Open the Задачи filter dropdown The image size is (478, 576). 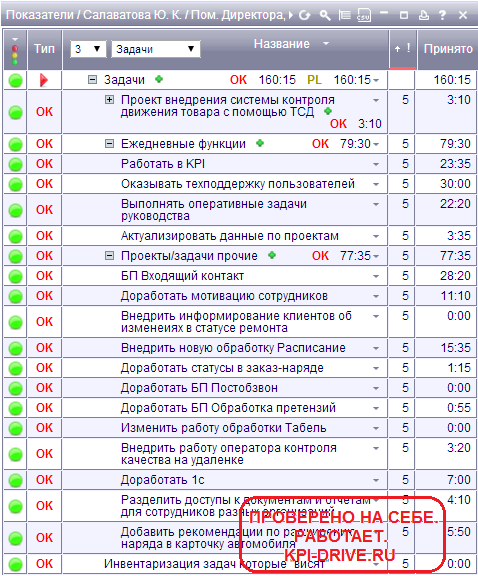coord(156,49)
